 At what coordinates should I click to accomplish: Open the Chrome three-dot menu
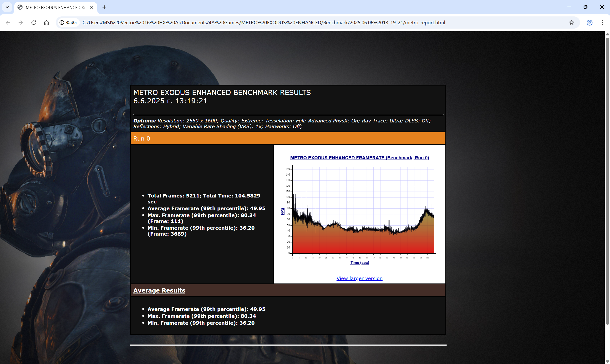602,23
